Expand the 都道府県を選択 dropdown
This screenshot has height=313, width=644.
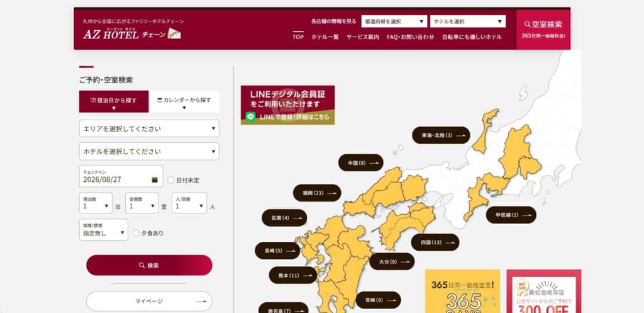(x=394, y=21)
